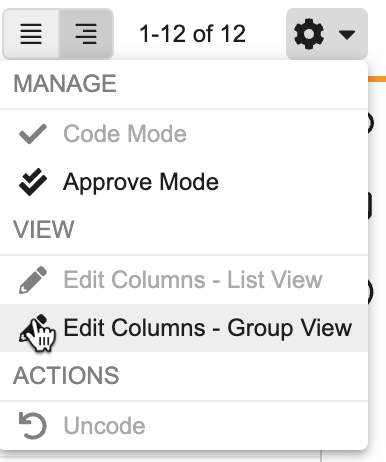The width and height of the screenshot is (386, 462).
Task: Click the Uncode undo arrow icon
Action: 33,425
